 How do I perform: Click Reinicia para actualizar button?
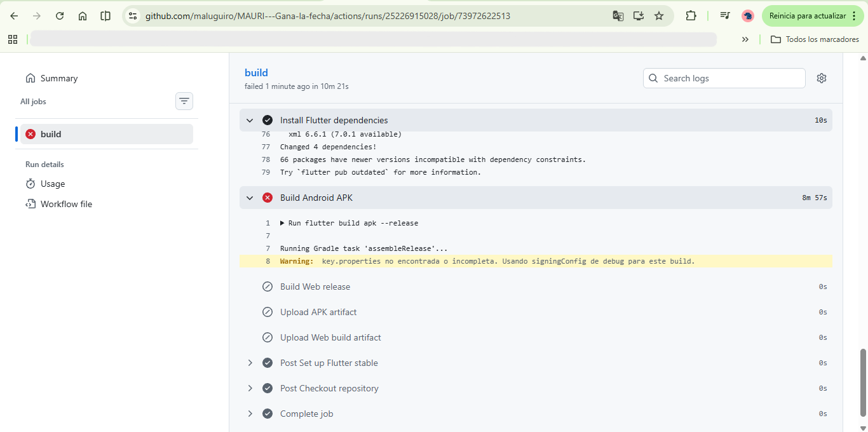(x=813, y=16)
